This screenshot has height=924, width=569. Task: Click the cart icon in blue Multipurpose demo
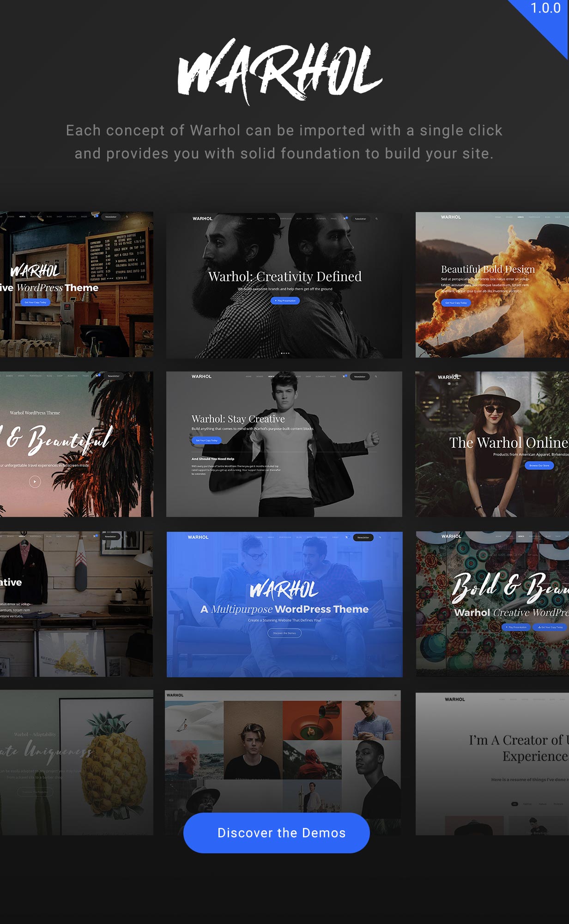(x=347, y=537)
